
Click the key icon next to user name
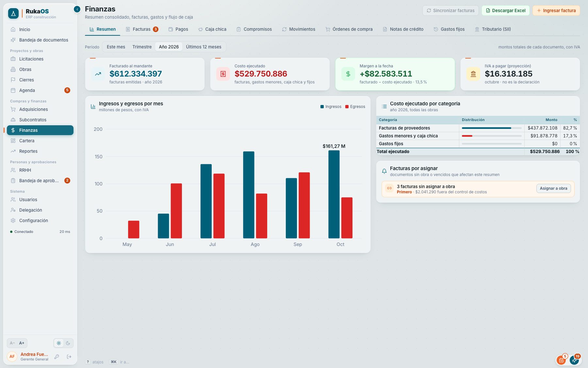57,357
